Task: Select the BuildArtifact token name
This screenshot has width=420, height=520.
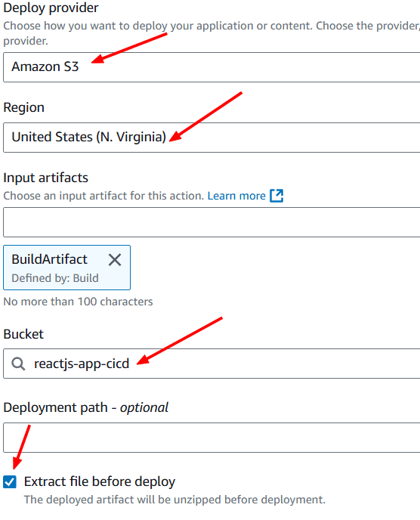Action: (x=49, y=259)
